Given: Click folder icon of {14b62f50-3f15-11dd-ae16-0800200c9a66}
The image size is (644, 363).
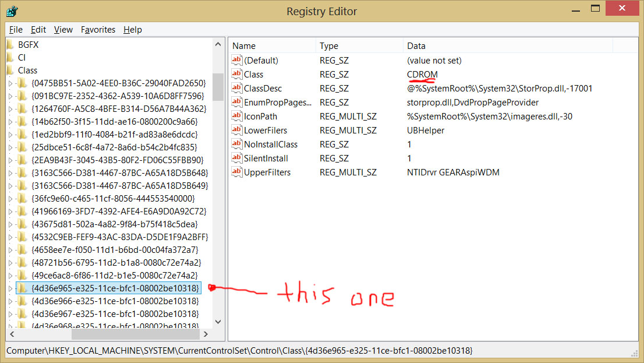Looking at the screenshot, I should 22,122.
